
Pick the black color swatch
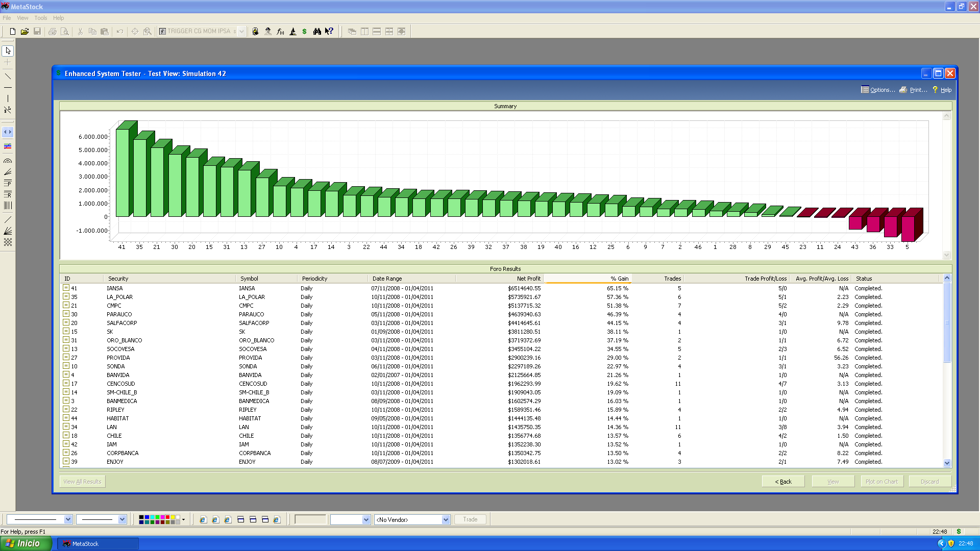tap(141, 517)
